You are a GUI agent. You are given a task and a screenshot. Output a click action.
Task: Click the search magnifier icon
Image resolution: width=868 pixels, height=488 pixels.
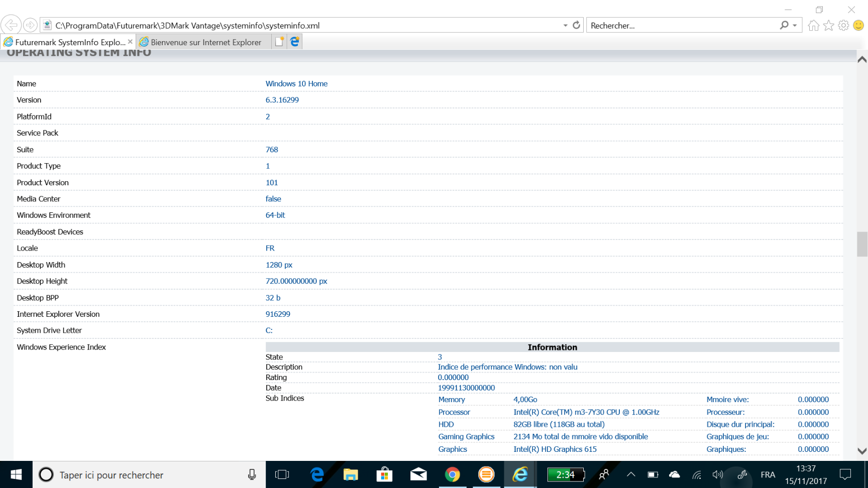click(x=784, y=25)
